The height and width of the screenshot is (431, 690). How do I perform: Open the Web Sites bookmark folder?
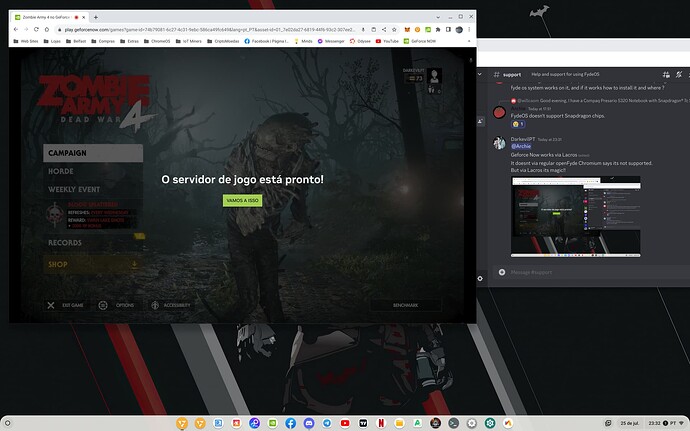click(x=26, y=41)
